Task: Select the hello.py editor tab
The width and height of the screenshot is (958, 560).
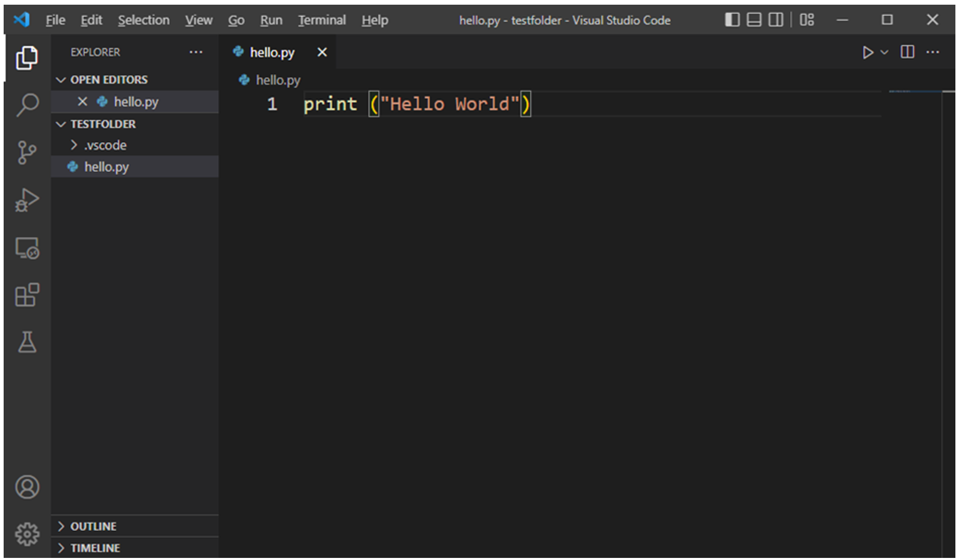Action: click(271, 53)
